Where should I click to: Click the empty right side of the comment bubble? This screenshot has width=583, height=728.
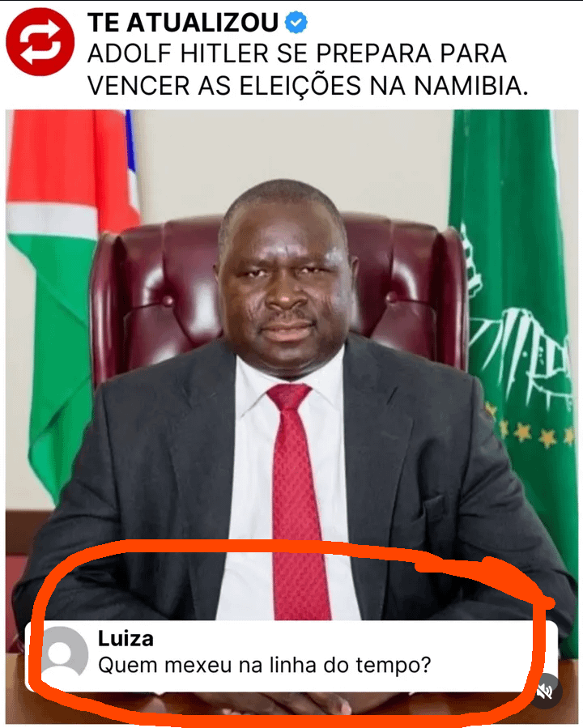tap(492, 654)
